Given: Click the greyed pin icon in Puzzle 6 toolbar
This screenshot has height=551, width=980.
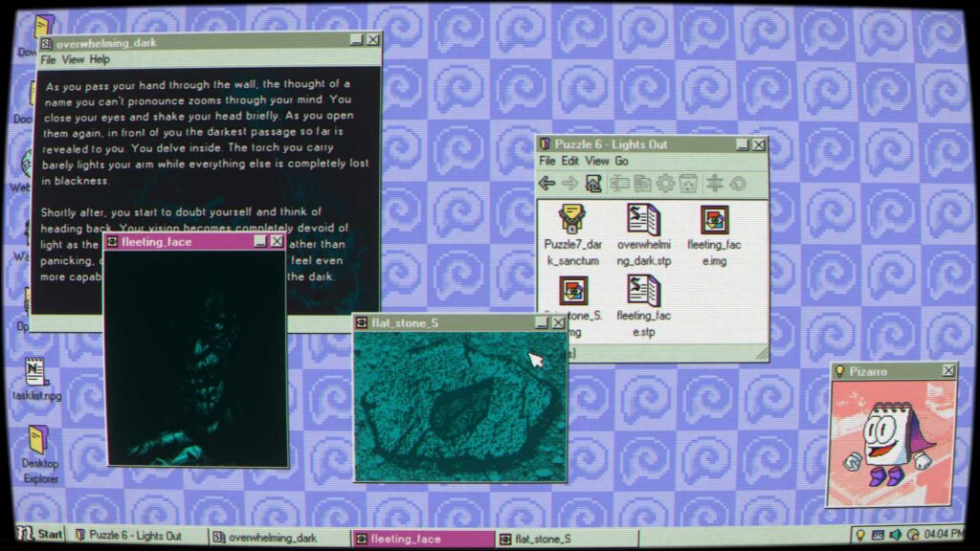Looking at the screenshot, I should (714, 183).
